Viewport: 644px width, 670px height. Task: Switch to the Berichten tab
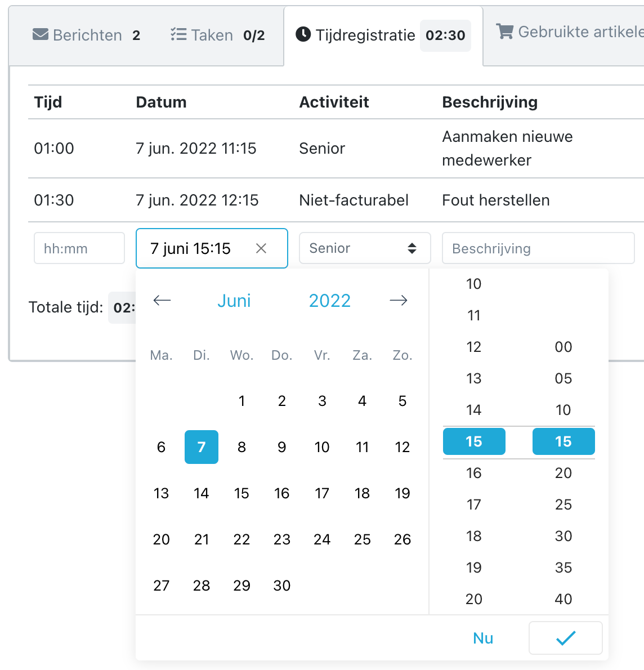click(86, 35)
